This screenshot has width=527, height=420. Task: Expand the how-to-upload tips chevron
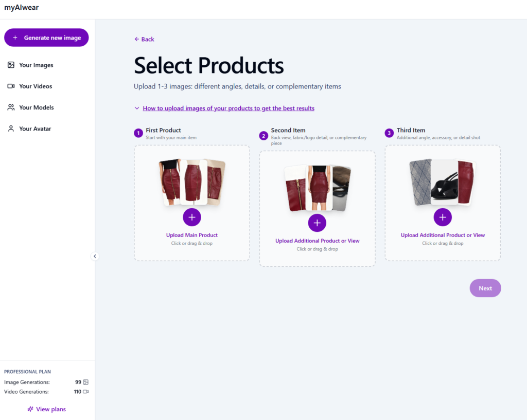pos(137,108)
